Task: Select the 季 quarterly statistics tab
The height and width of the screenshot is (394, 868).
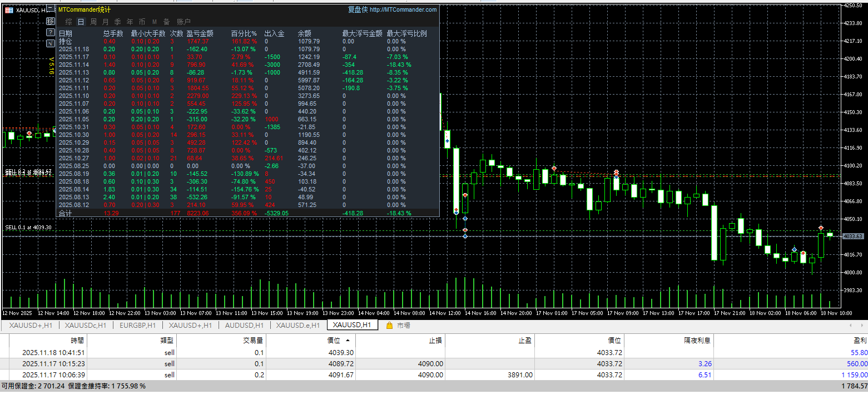Action: pos(117,22)
